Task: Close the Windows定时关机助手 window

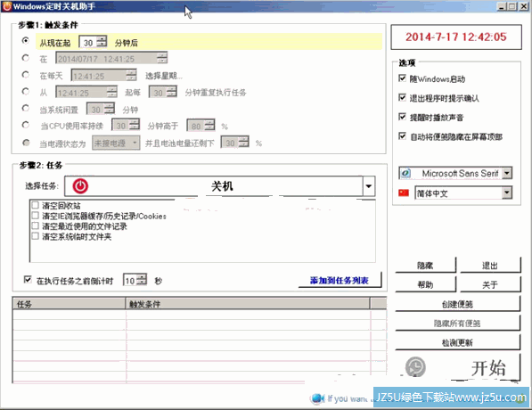Action: click(524, 6)
